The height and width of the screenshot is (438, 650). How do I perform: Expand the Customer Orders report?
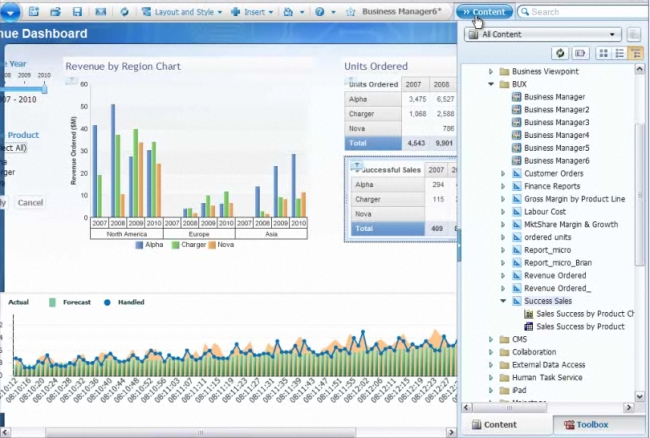click(503, 174)
